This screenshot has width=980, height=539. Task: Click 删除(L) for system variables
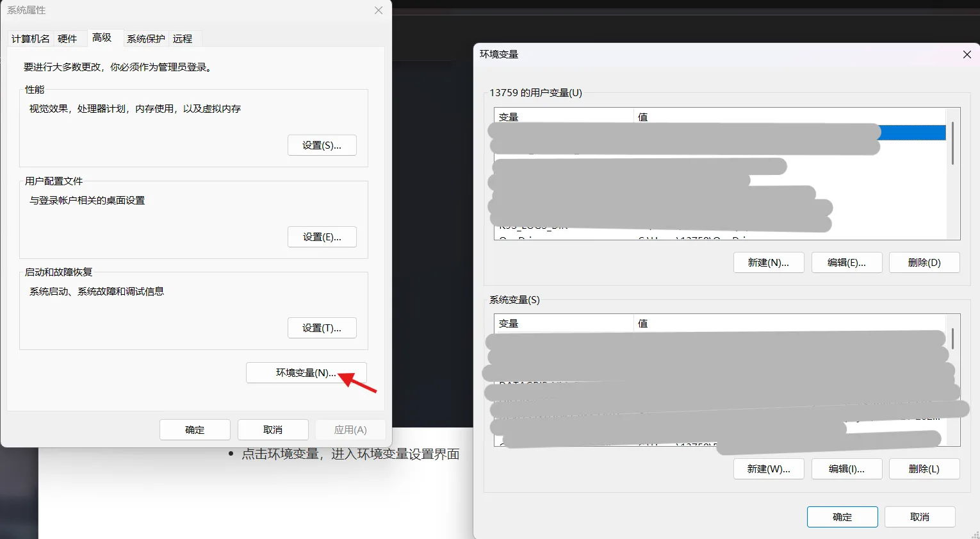click(924, 469)
